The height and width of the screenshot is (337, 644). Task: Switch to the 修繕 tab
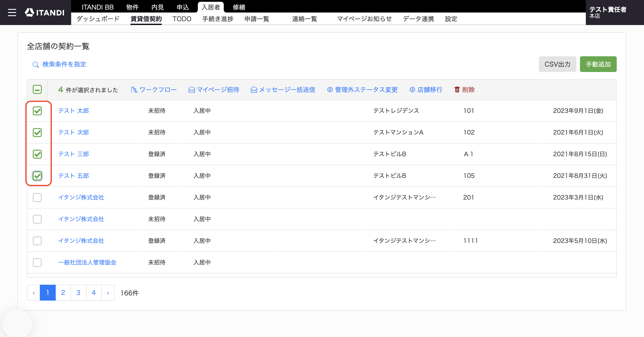[x=239, y=7]
